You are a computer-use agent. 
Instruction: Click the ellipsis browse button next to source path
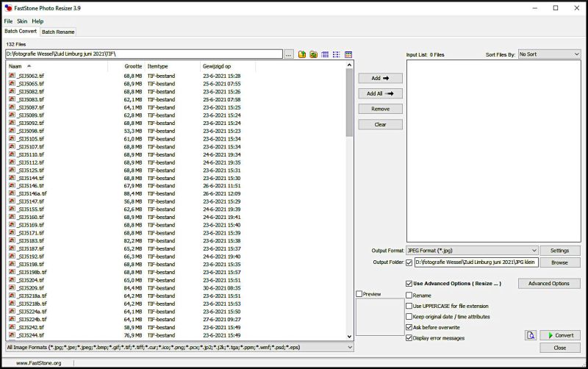coord(289,54)
